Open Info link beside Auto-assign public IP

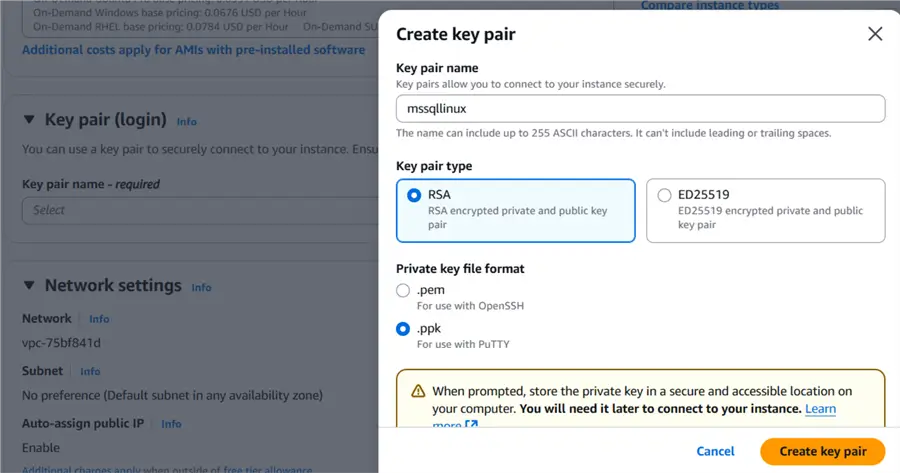coord(171,424)
